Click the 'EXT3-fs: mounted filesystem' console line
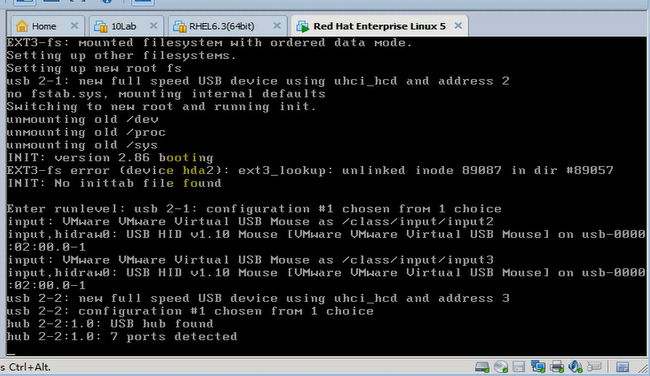 (x=209, y=43)
